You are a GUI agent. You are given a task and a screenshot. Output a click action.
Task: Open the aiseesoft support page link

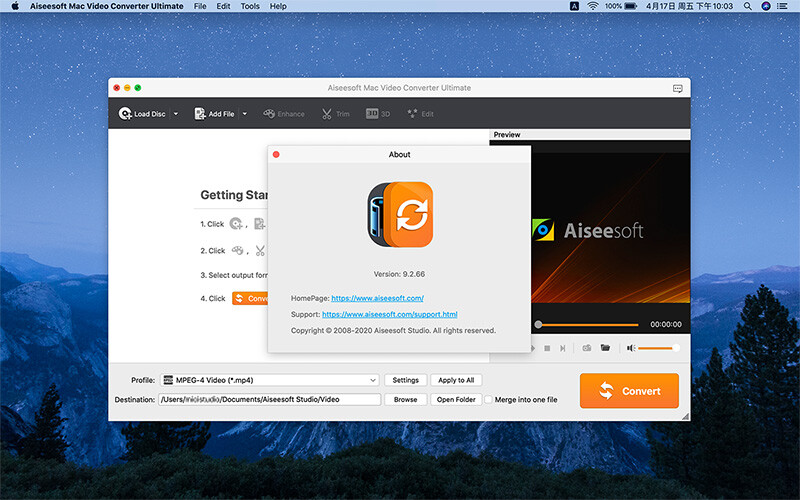coord(390,314)
